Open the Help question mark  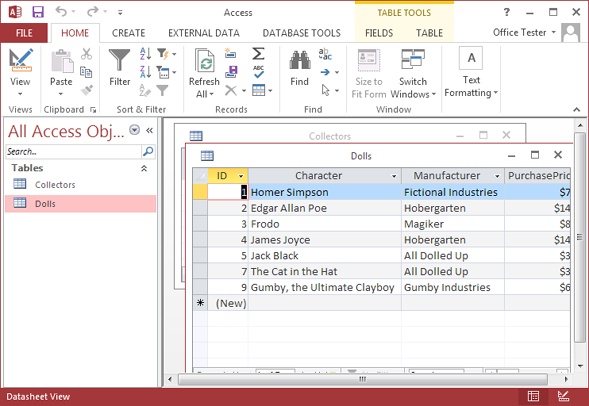point(507,12)
